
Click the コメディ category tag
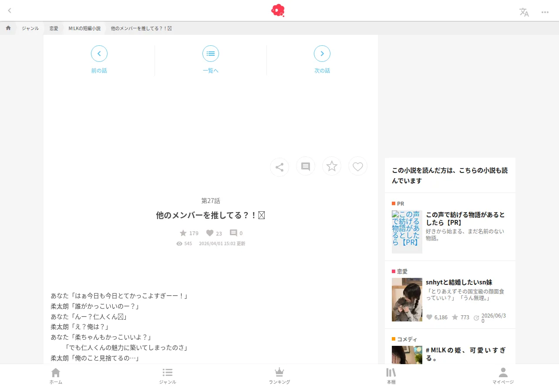404,339
